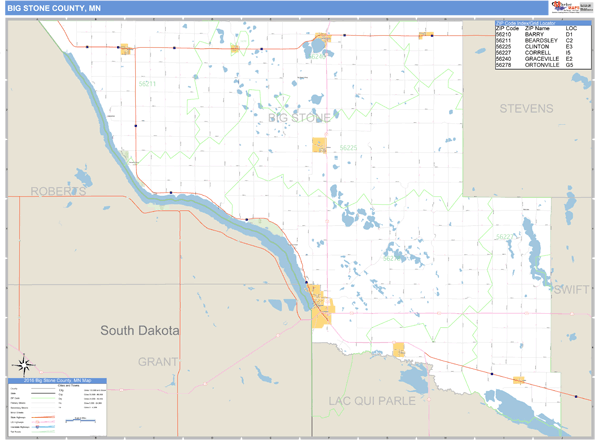Click the GRANT county label
Screen dimensions: 600x440
158,360
